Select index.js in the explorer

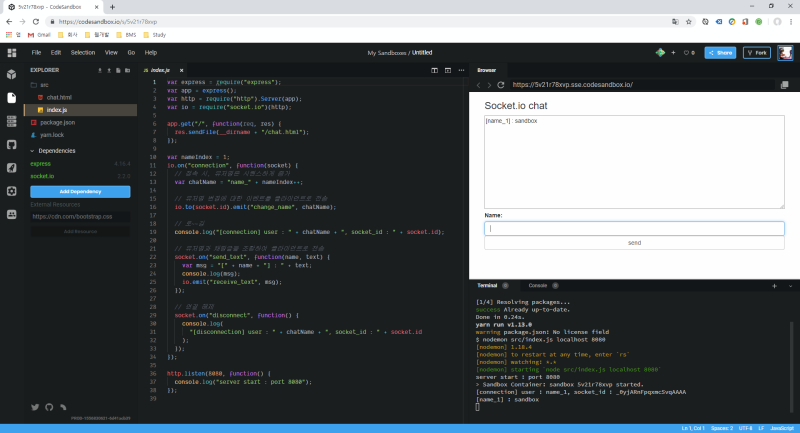81,110
